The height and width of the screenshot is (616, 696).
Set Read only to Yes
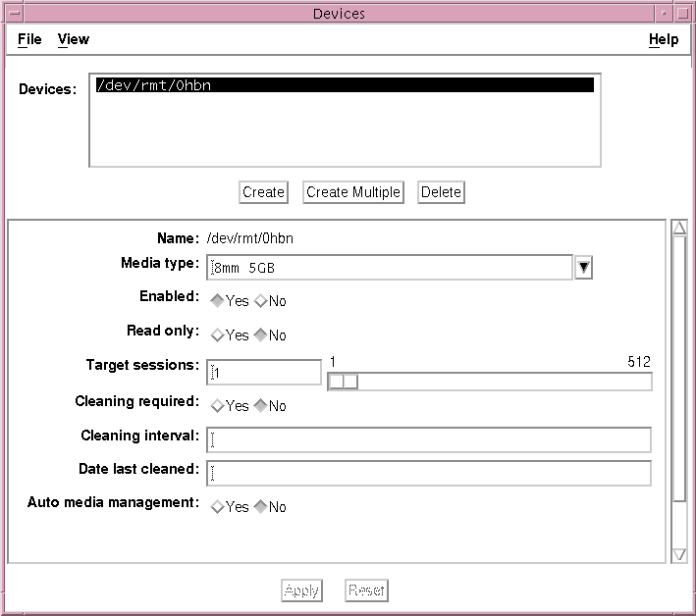click(x=218, y=335)
